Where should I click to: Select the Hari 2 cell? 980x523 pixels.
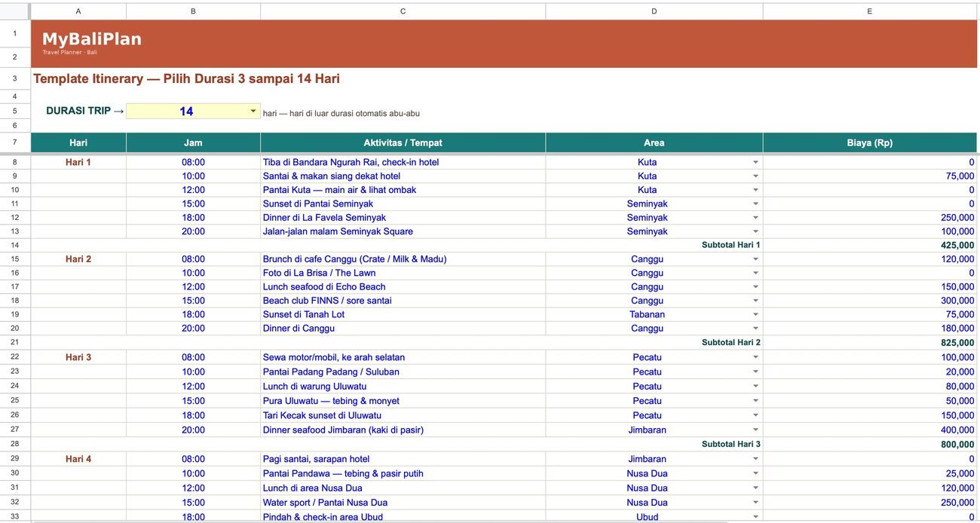coord(78,259)
